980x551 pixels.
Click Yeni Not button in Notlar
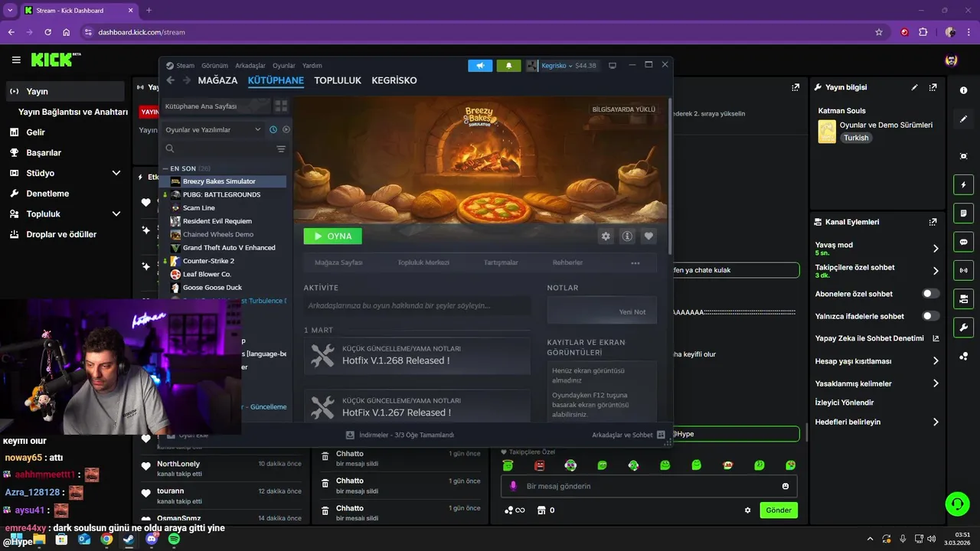point(632,311)
